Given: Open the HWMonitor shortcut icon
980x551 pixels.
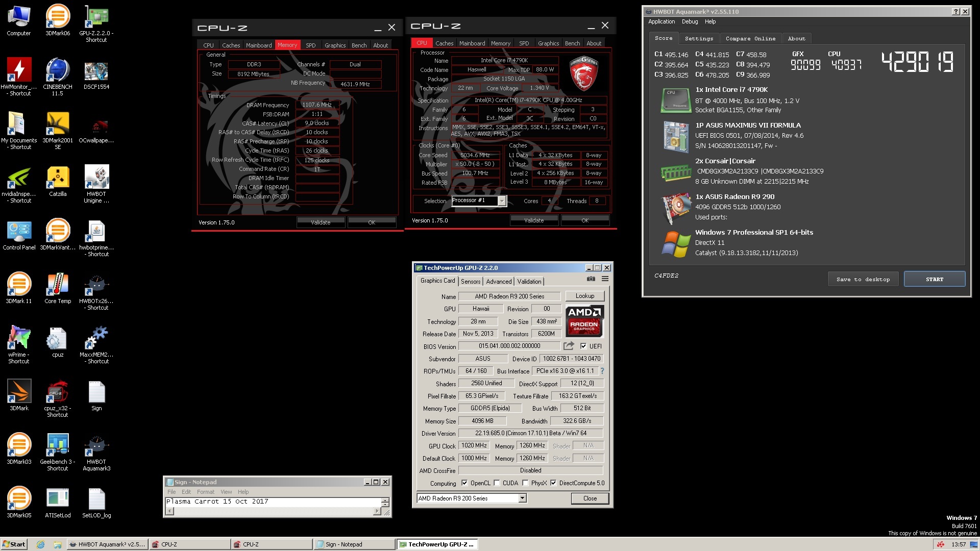Looking at the screenshot, I should (19, 77).
